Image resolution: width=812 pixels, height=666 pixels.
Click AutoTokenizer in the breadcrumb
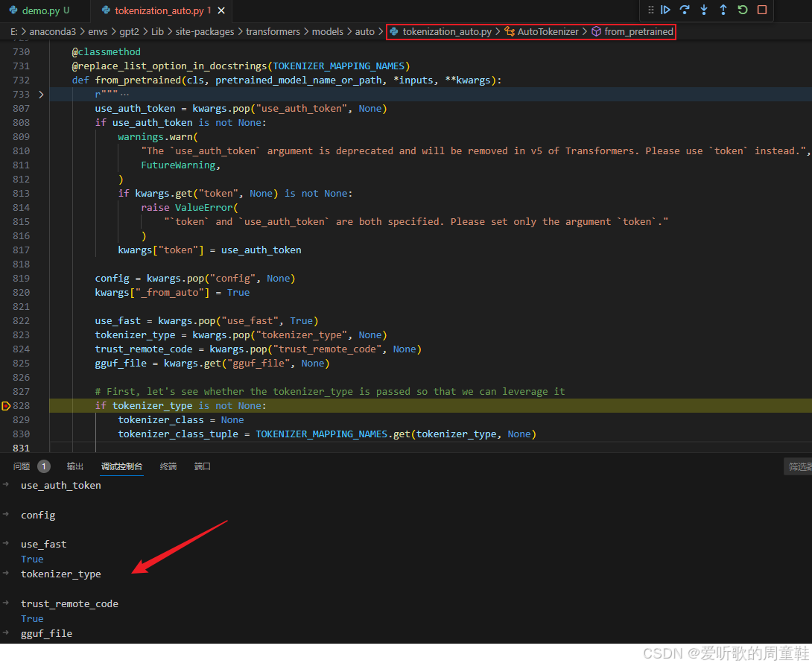coord(548,31)
